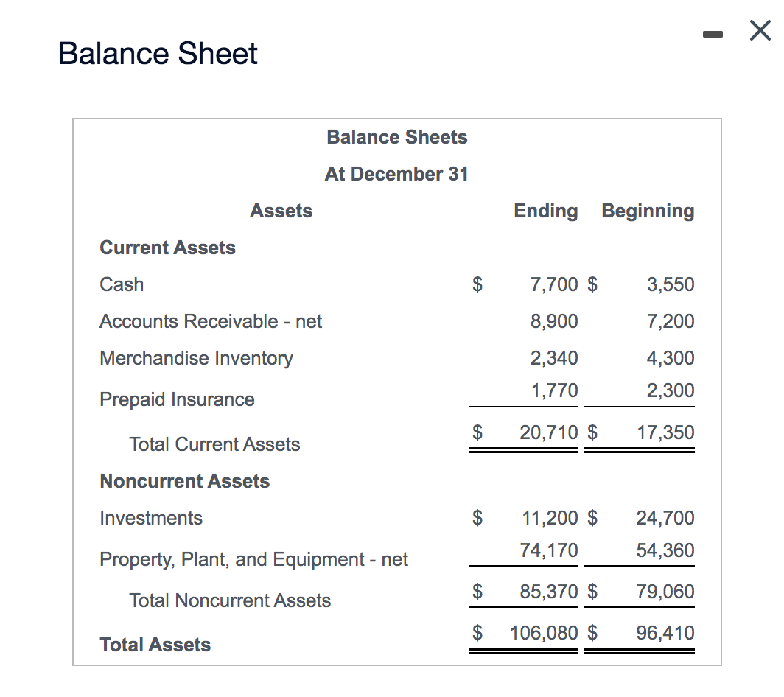Select the Ending column header
784x697 pixels.
(x=546, y=211)
